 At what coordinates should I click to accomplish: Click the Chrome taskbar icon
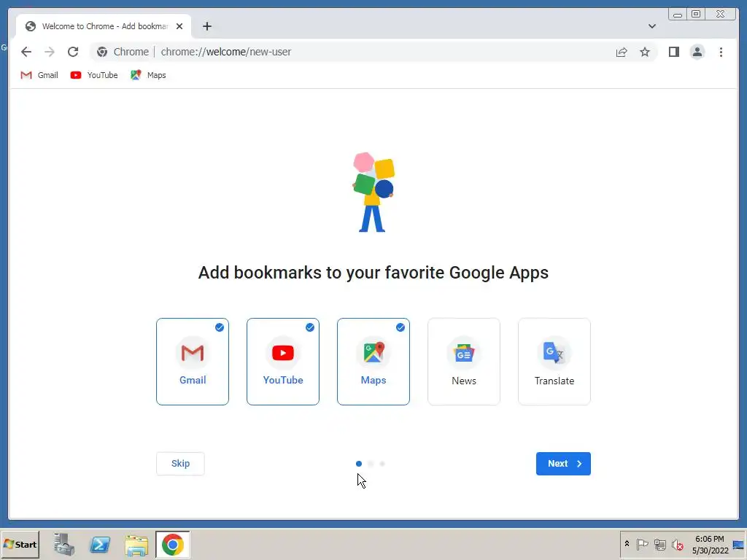tap(172, 544)
